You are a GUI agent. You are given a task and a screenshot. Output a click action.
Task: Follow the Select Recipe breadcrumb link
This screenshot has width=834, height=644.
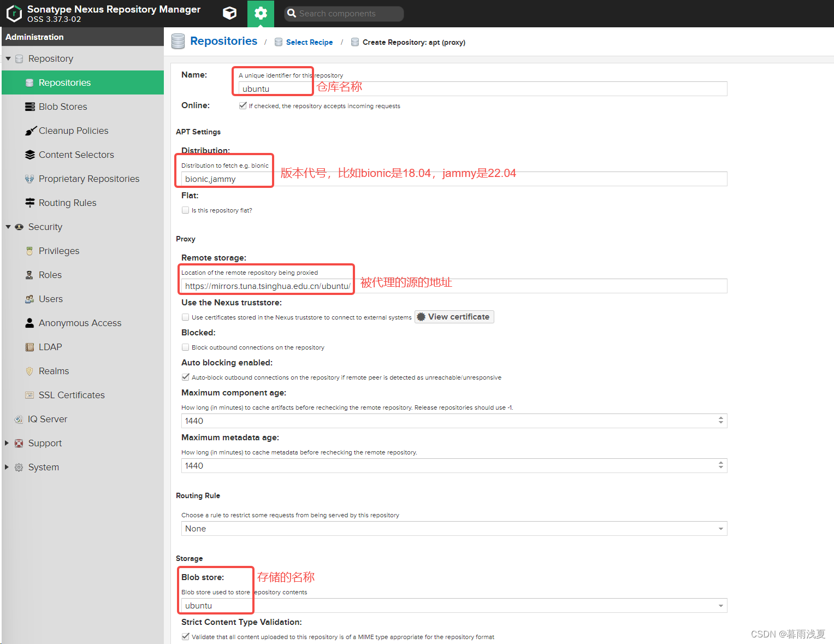pyautogui.click(x=309, y=42)
